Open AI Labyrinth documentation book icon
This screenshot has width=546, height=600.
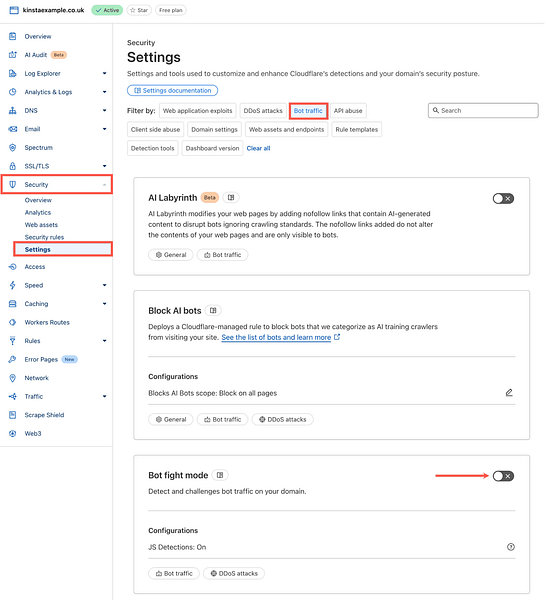(231, 197)
